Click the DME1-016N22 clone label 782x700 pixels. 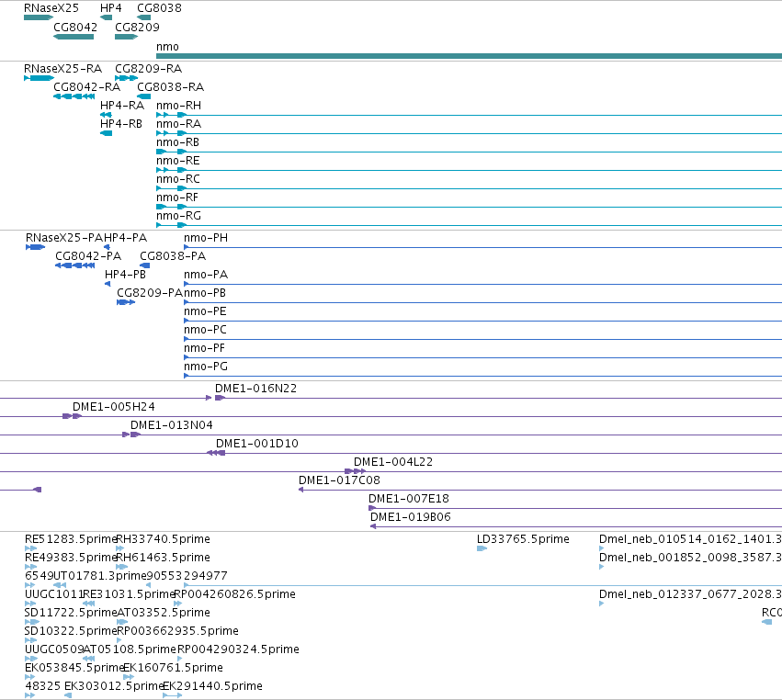tap(255, 389)
